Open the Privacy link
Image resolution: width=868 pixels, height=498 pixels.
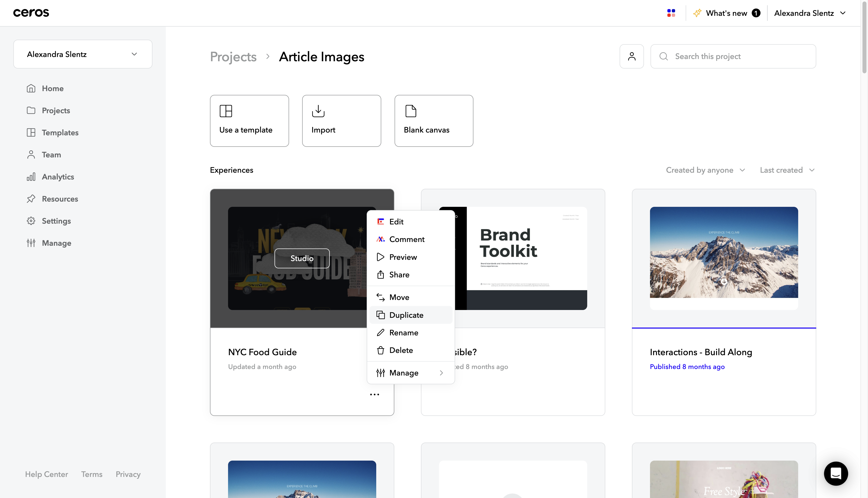pos(128,474)
